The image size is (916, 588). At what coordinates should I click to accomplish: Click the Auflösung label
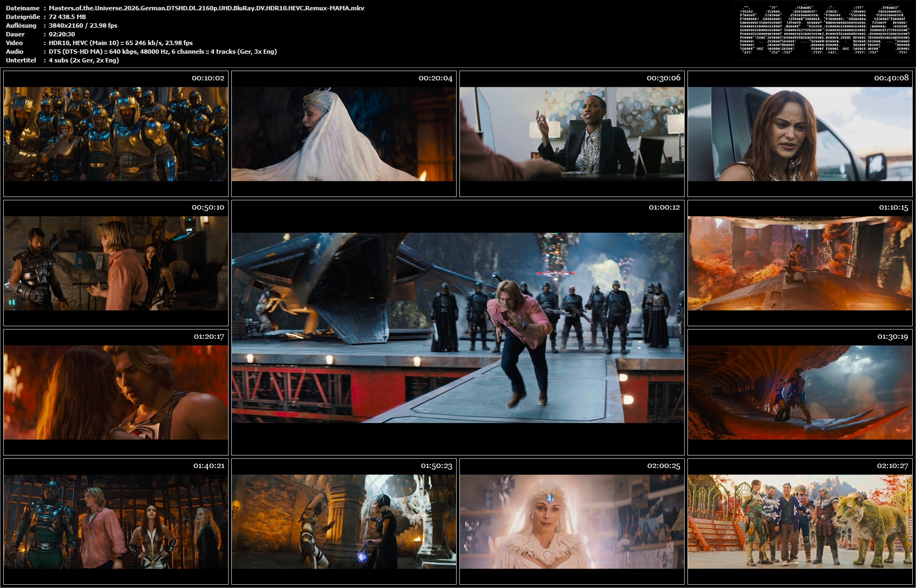click(21, 26)
